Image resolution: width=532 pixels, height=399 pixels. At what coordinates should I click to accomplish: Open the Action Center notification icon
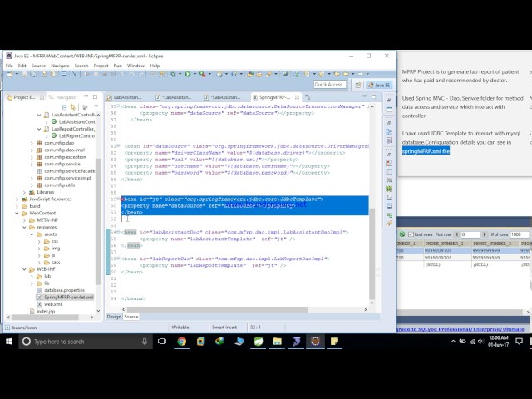tap(519, 342)
